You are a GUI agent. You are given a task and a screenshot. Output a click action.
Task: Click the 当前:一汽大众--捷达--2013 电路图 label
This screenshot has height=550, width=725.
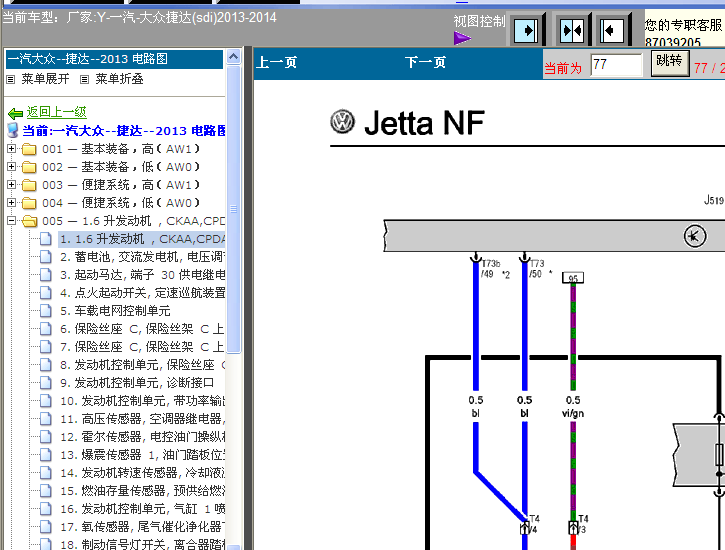124,131
